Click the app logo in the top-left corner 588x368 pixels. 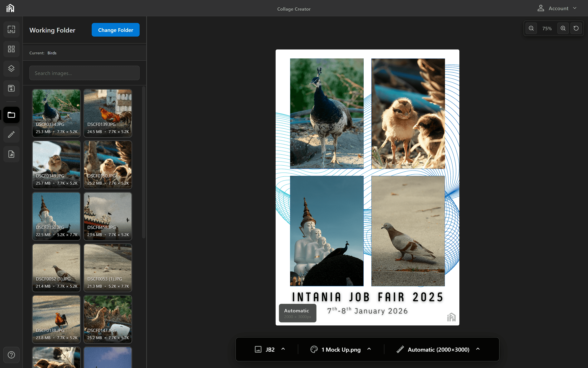click(x=10, y=8)
